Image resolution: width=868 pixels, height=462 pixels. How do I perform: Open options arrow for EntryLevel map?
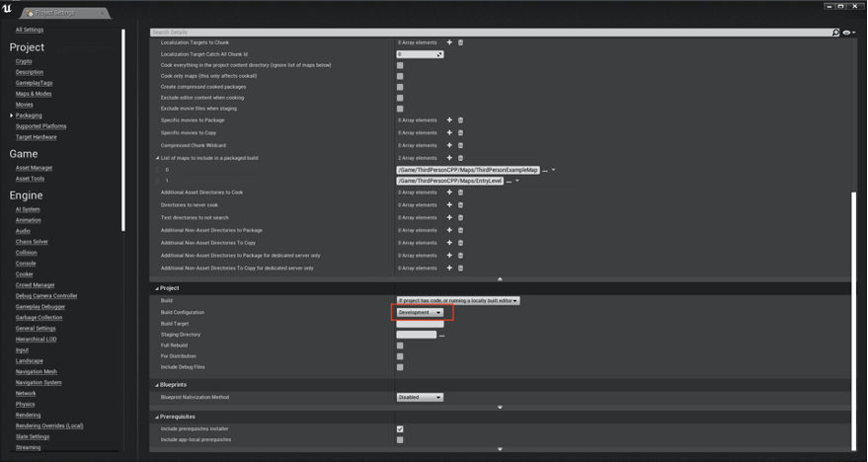517,181
